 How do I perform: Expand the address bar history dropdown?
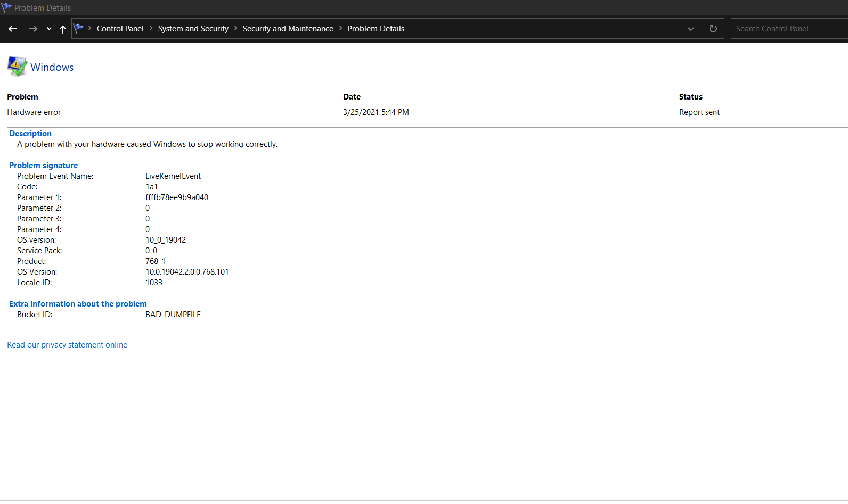tap(691, 29)
